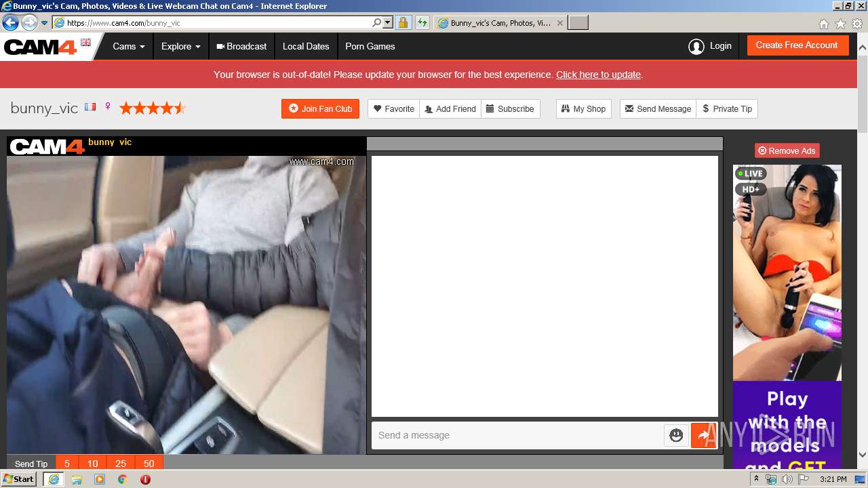Click the 'Send a message' chat field

517,435
